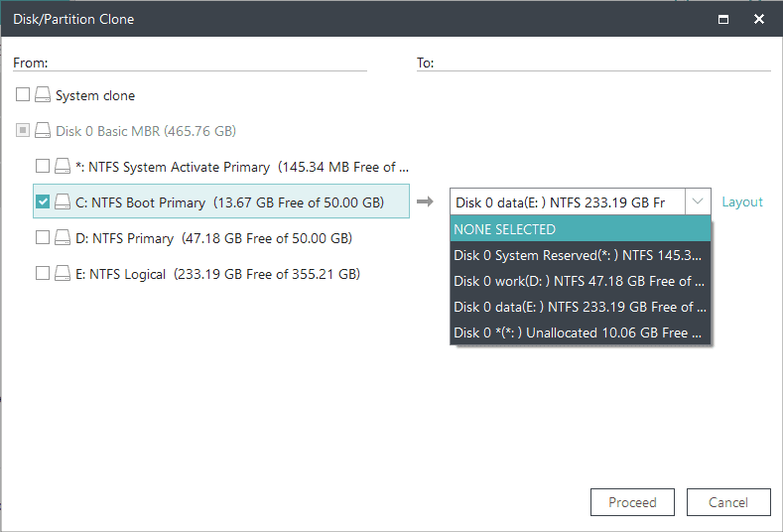Screen dimensions: 783x532
Task: Toggle the Disk 0 Basic MBR checkbox
Action: pyautogui.click(x=23, y=131)
